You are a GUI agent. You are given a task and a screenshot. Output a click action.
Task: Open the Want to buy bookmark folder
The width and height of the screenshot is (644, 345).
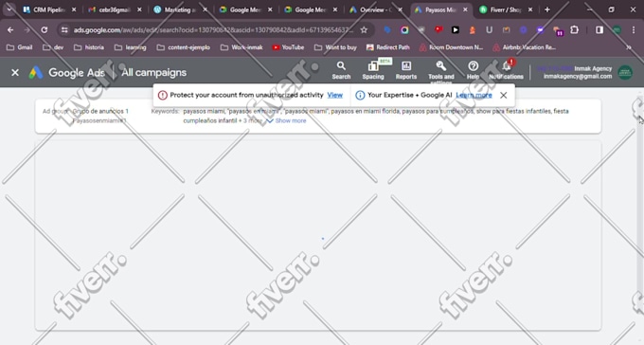pyautogui.click(x=335, y=47)
